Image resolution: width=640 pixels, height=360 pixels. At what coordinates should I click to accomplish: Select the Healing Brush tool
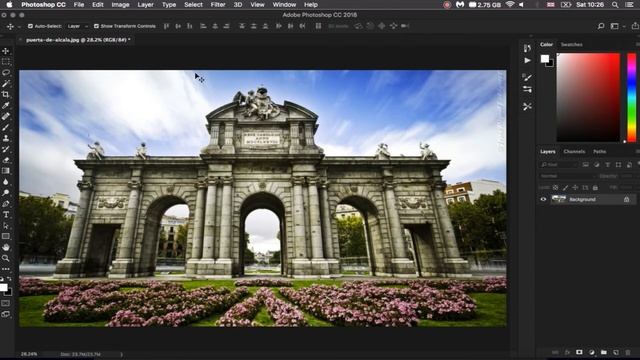(x=6, y=117)
